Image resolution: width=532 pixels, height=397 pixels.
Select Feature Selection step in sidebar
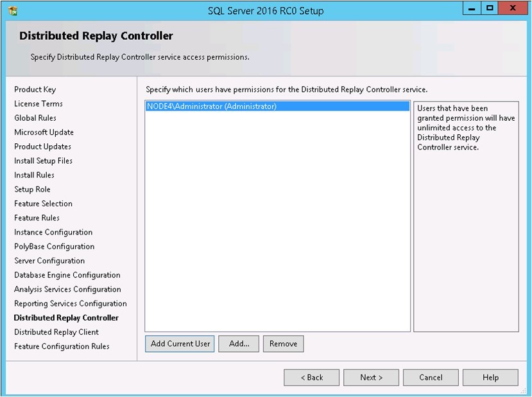43,204
